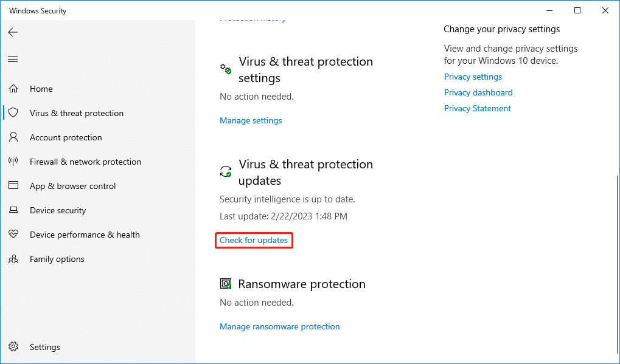Open Family options people icon
620x364 pixels.
point(13,259)
